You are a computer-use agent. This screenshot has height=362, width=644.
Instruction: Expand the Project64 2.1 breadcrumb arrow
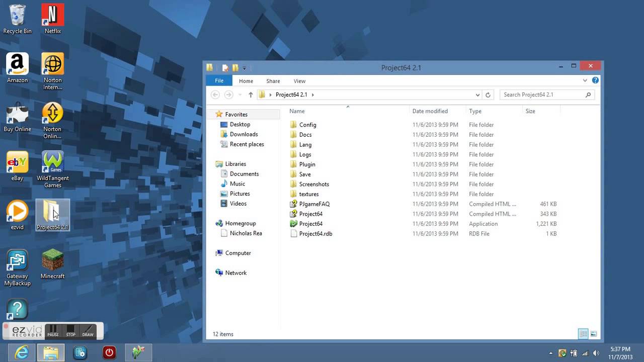click(312, 95)
